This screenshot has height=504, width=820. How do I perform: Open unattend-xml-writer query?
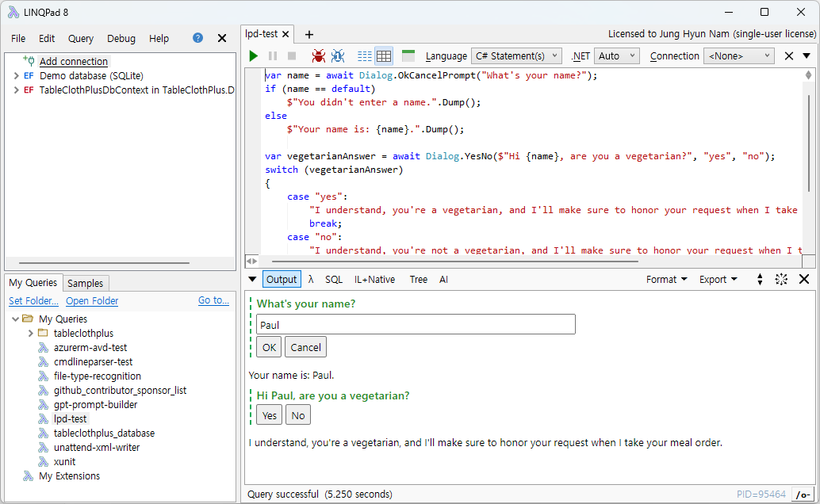click(x=97, y=448)
